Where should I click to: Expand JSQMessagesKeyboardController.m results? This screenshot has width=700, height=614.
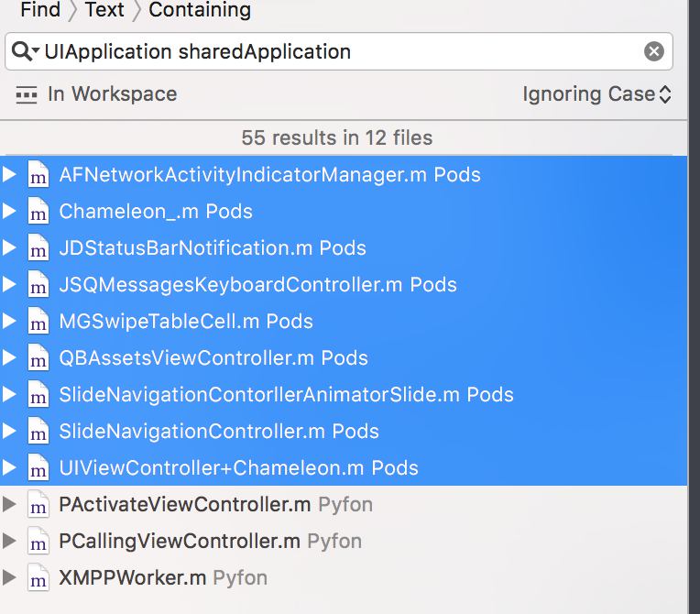pyautogui.click(x=10, y=285)
